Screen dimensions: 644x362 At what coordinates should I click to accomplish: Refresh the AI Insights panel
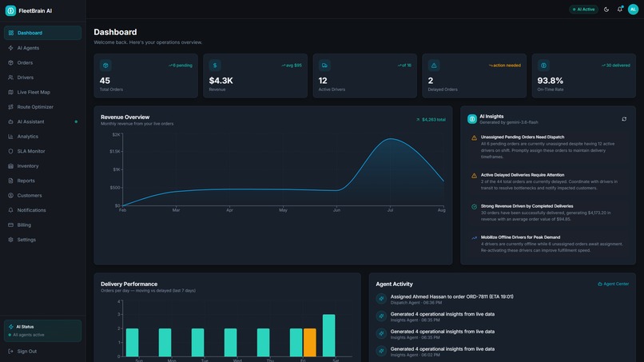624,119
